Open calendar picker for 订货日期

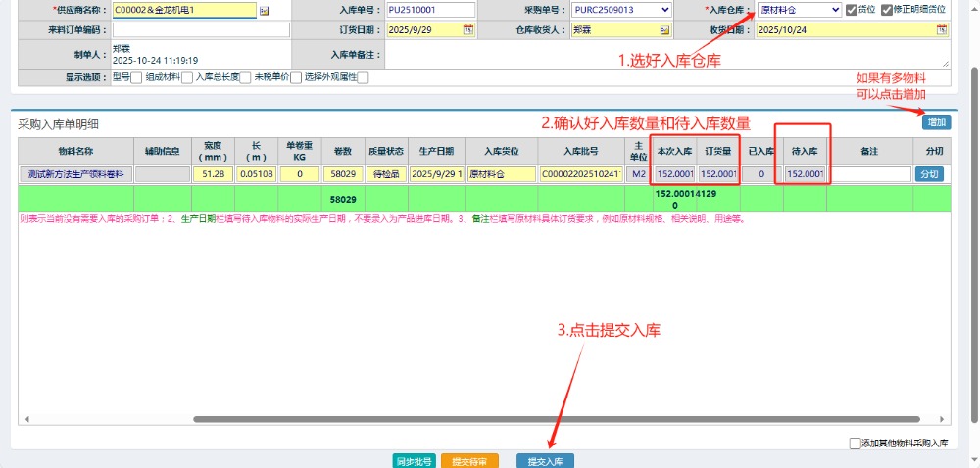468,29
